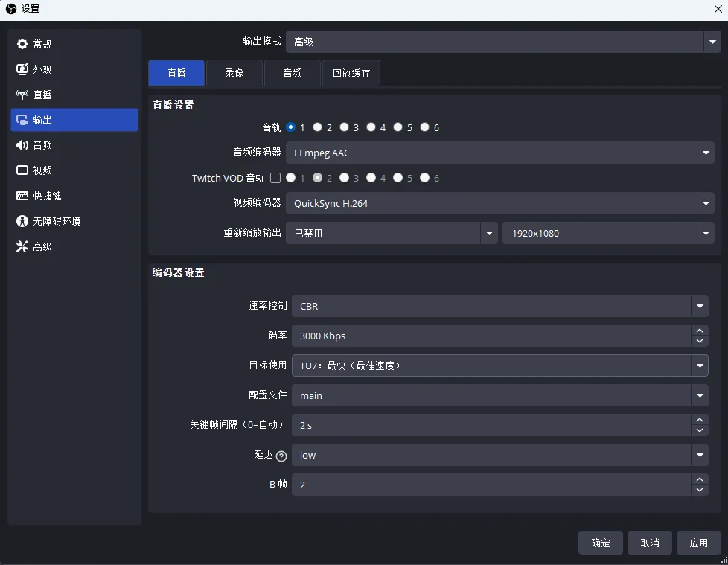Open the 速率控制 CBR dropdown

point(699,306)
